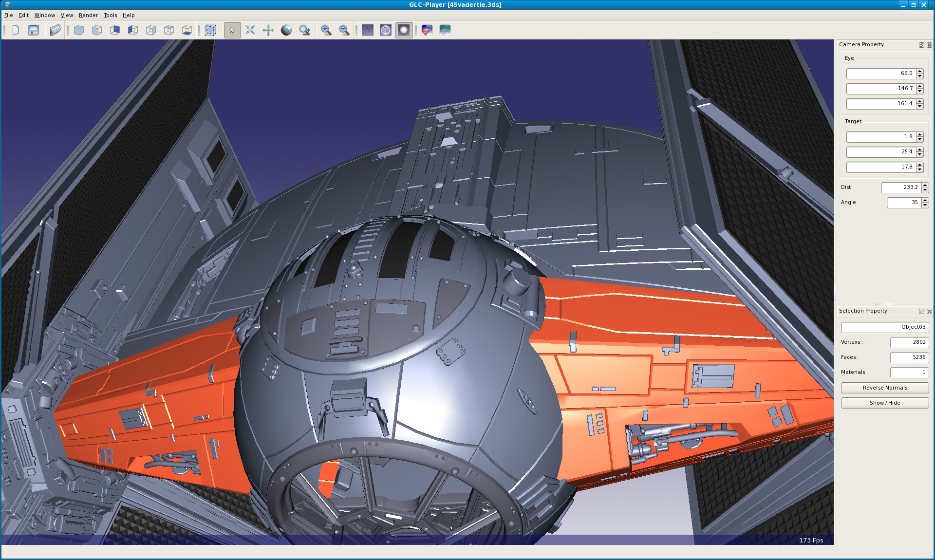This screenshot has height=560, width=935.
Task: Open the View menu
Action: click(x=67, y=15)
